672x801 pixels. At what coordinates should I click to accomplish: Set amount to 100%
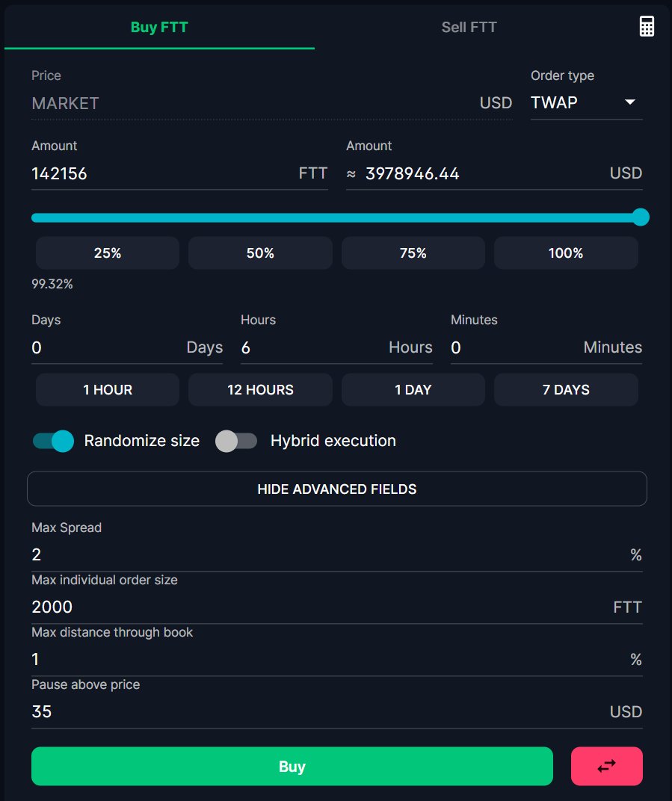(x=566, y=253)
